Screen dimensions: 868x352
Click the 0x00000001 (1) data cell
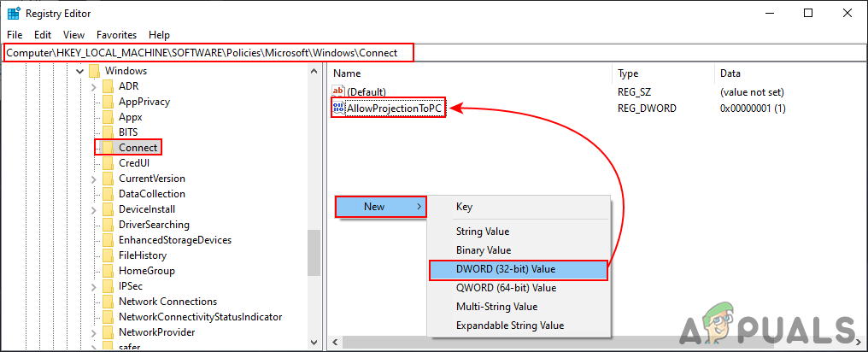click(x=753, y=109)
